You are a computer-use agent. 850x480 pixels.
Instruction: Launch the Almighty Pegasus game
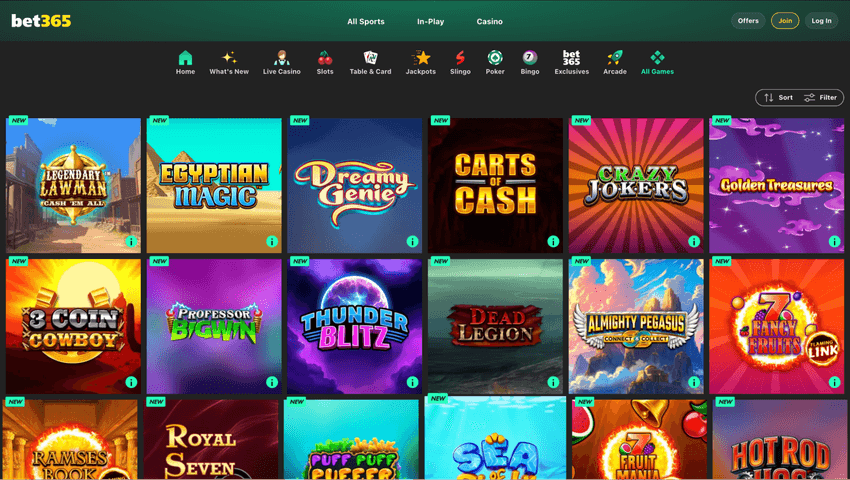coord(636,327)
